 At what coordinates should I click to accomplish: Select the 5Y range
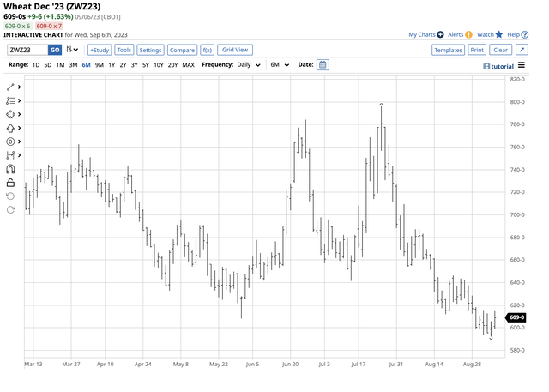click(x=146, y=65)
